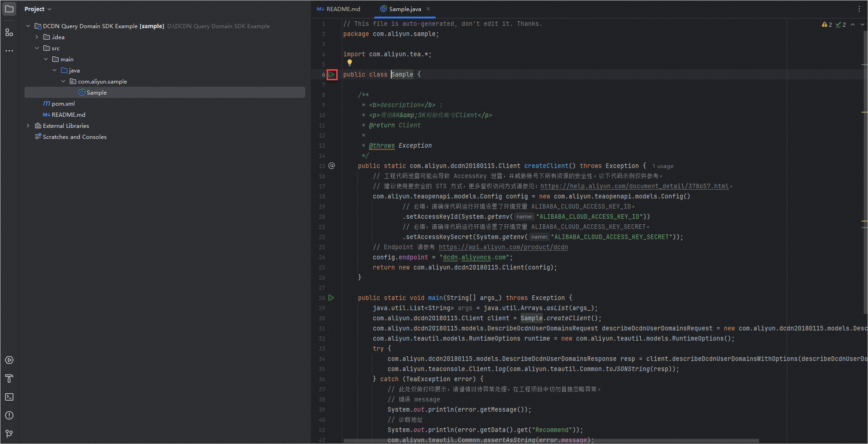Collapse the DCDN Query Domain SDK Example root
This screenshot has width=868, height=444.
coord(28,26)
